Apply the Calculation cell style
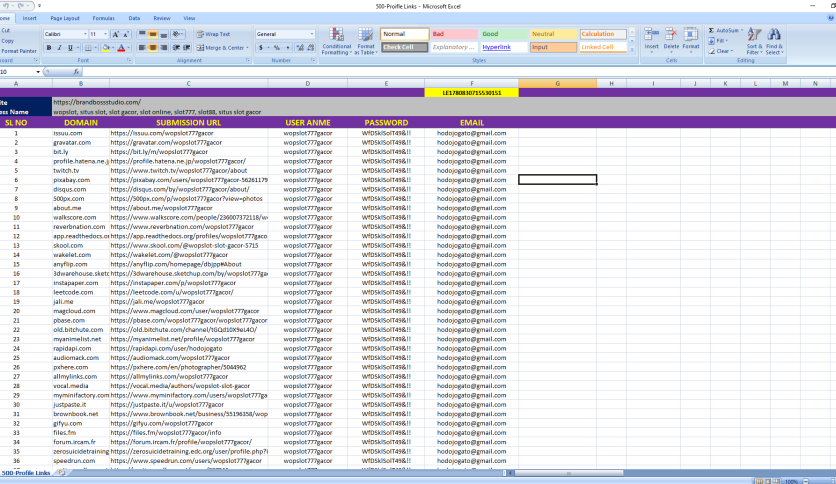The height and width of the screenshot is (484, 836). tap(602, 34)
